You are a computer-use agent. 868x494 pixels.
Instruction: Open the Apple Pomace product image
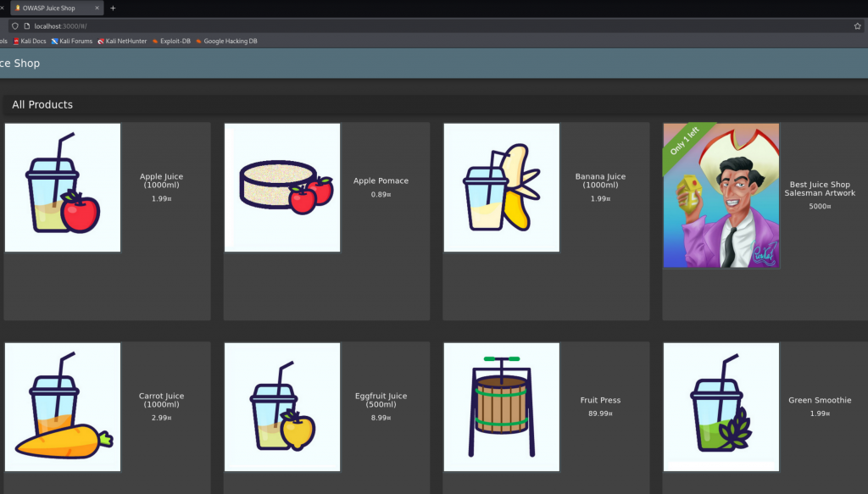click(282, 187)
